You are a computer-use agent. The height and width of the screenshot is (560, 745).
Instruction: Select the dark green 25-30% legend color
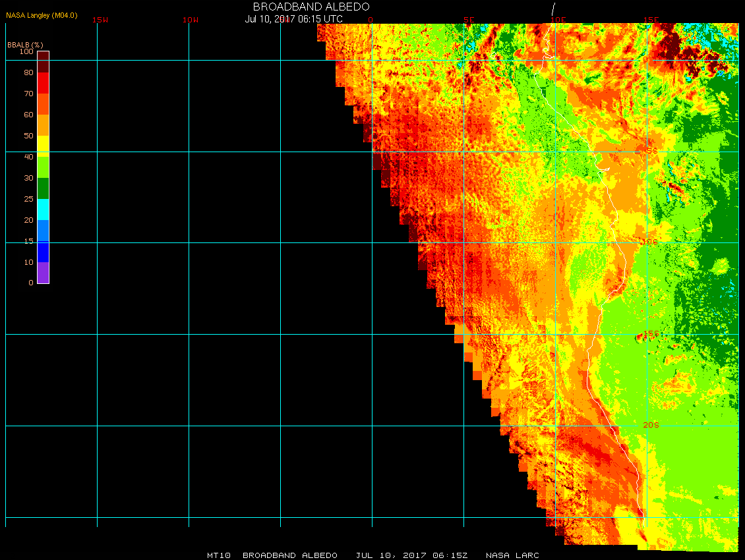(x=43, y=188)
